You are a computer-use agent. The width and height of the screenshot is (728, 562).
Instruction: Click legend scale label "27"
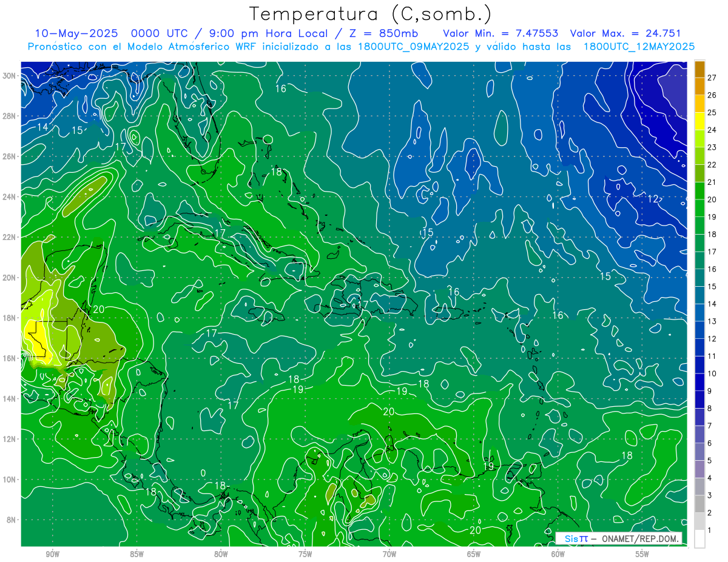click(712, 78)
